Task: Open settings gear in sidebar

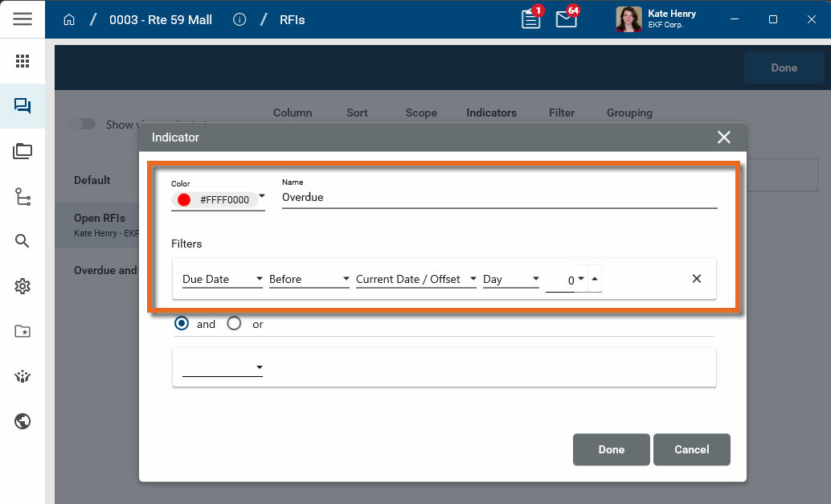Action: (x=23, y=286)
